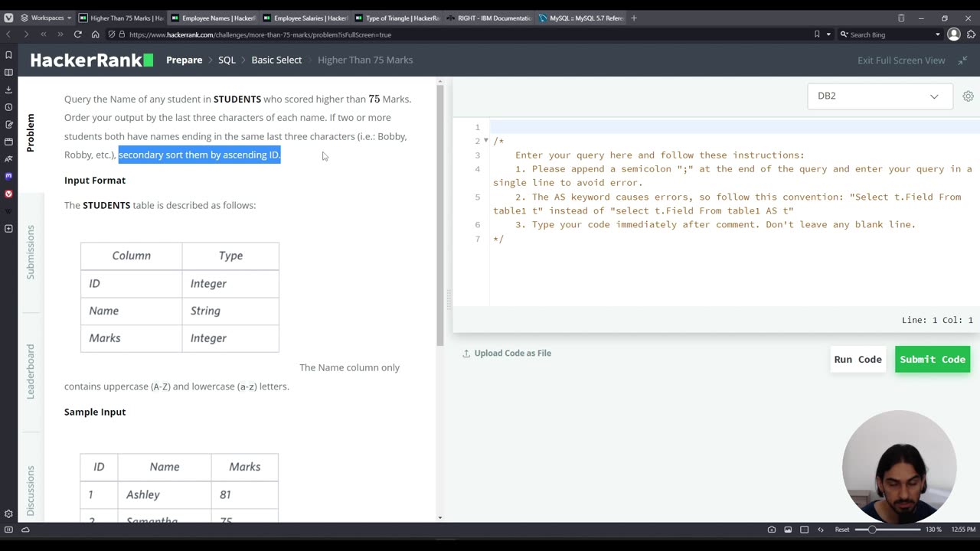Open a new browser tab

(x=634, y=18)
